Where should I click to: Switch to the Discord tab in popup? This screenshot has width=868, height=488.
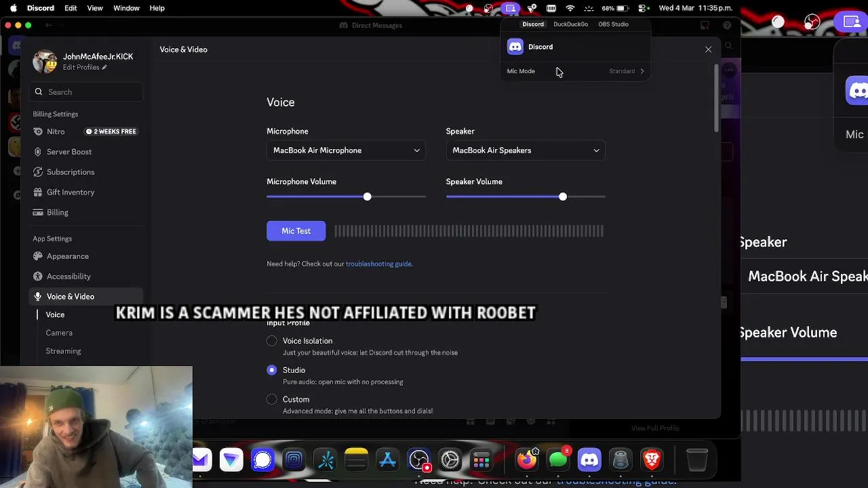pos(533,24)
